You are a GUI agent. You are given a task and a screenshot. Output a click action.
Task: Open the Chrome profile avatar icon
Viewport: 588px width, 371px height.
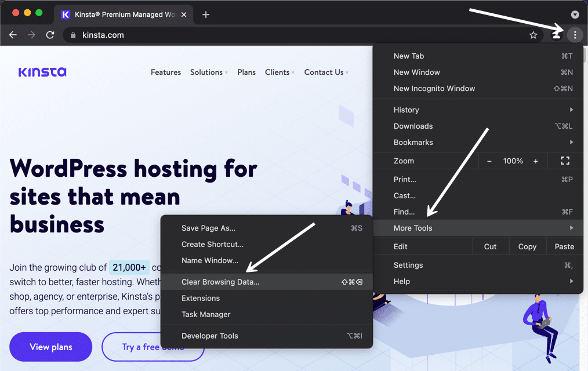coord(556,35)
